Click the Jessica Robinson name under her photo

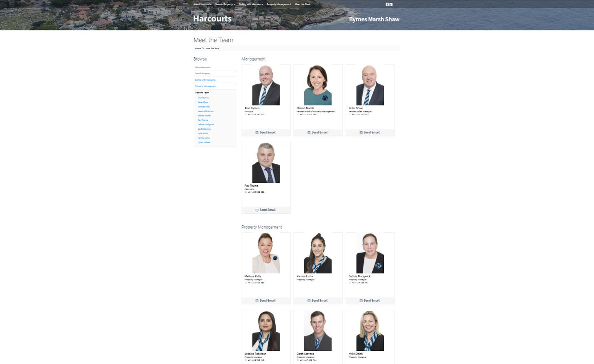coord(255,354)
